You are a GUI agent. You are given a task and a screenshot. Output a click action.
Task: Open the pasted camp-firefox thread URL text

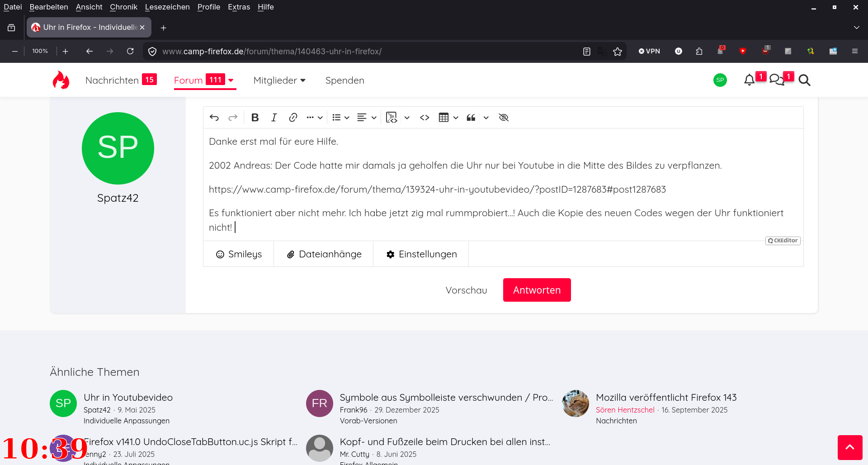437,190
